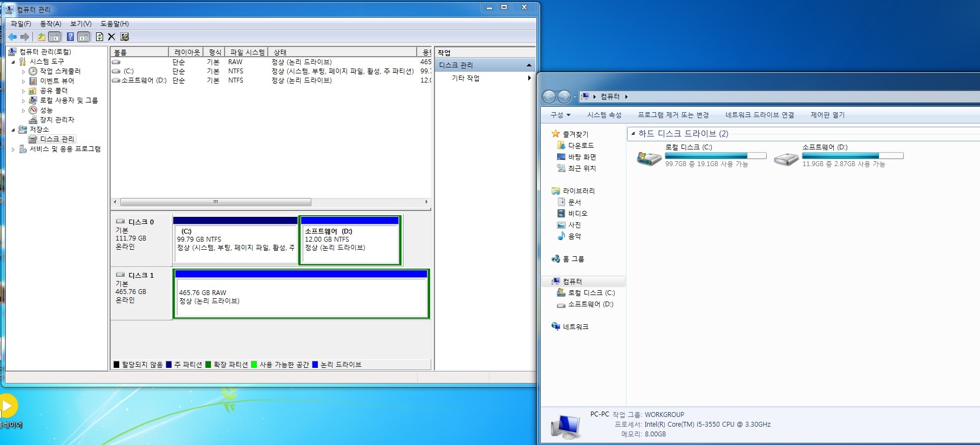Select 로컬 사용자 및 그룹 node
The height and width of the screenshot is (445, 980).
tap(69, 100)
